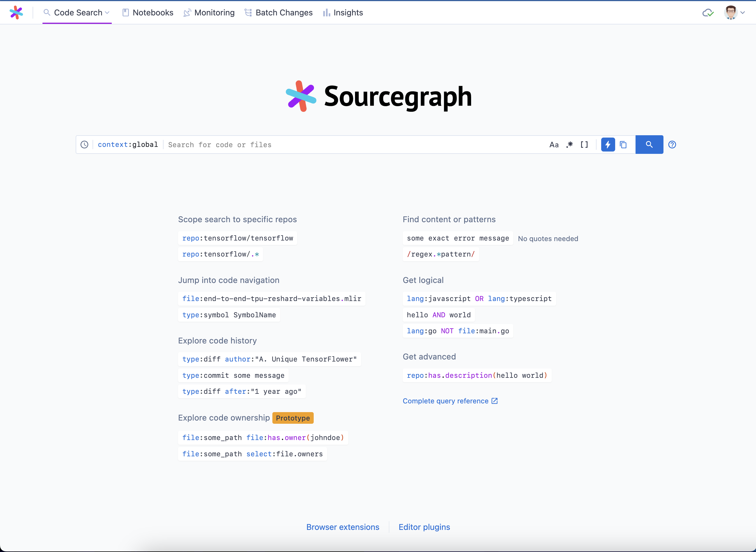756x552 pixels.
Task: Click the repo:tensorflow/tensorflow example query
Action: tap(237, 238)
